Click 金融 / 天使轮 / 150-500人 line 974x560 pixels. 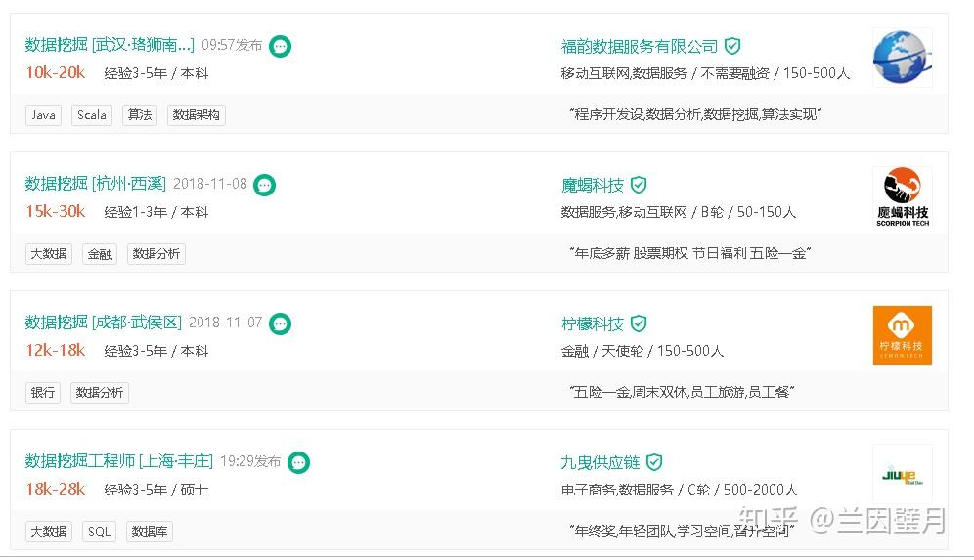pos(642,352)
